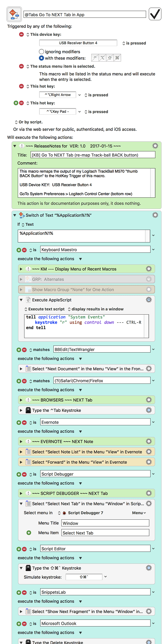Open gear menu for EVERNOTE NEXT Note comment
Screen dimensions: 168x644
point(149,441)
